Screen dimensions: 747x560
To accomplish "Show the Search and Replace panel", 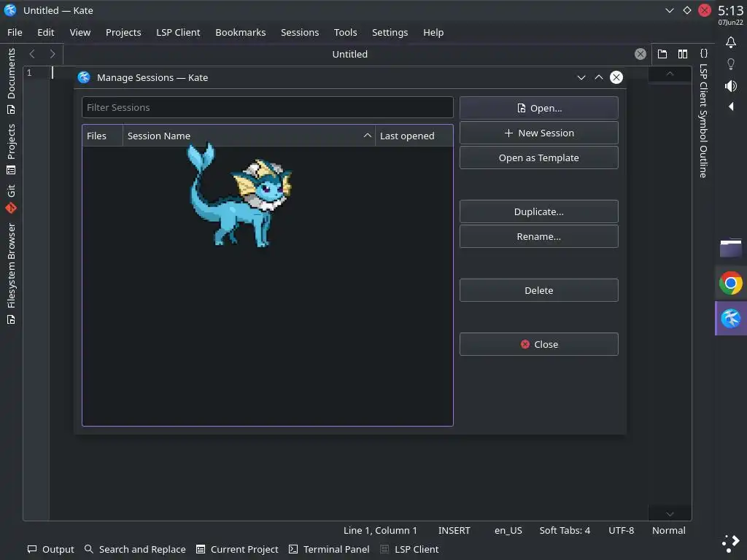I will [x=135, y=549].
